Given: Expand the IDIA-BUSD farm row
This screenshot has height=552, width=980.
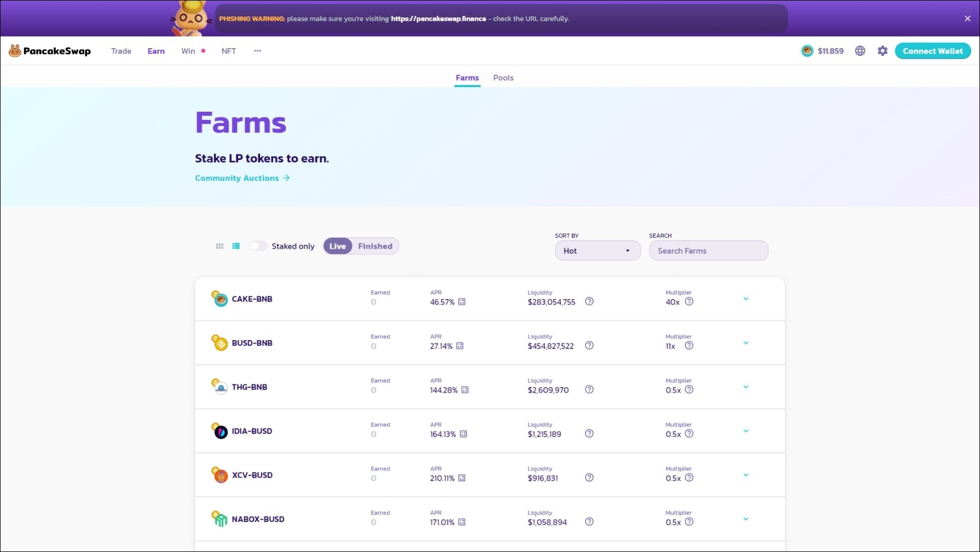Looking at the screenshot, I should click(746, 431).
